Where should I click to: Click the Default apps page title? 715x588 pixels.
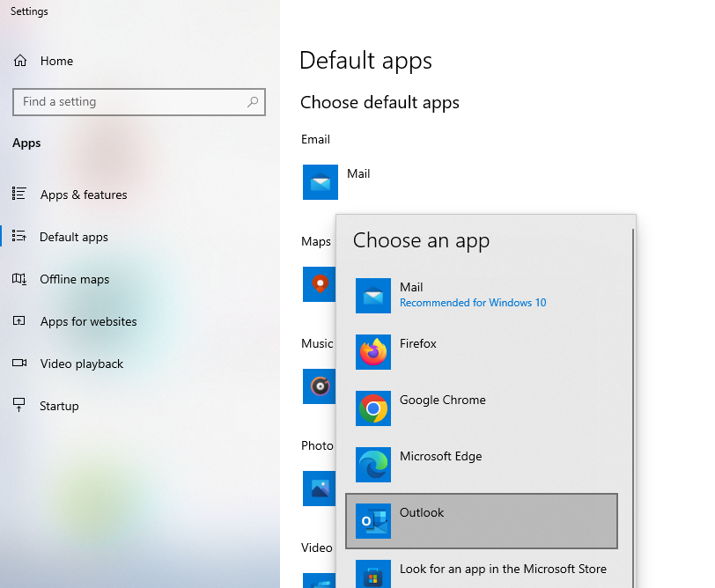(365, 61)
